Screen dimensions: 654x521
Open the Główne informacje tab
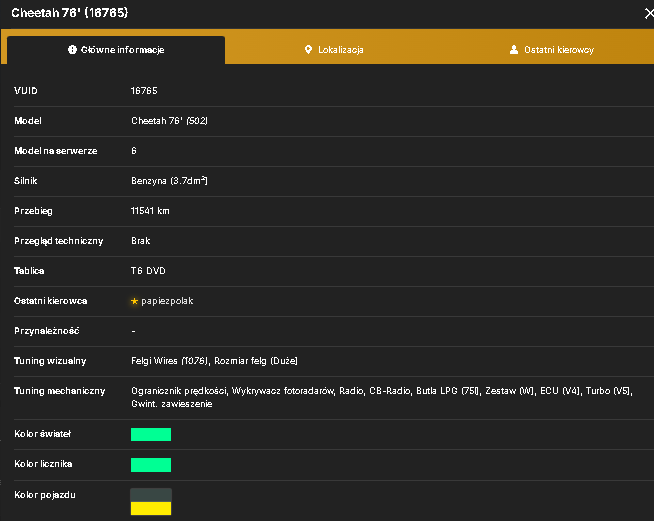point(116,50)
